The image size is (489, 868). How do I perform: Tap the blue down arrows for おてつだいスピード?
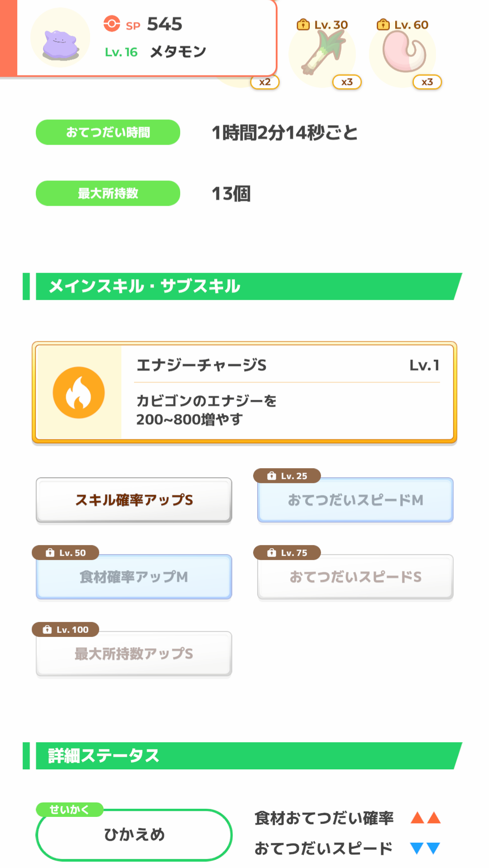click(426, 848)
